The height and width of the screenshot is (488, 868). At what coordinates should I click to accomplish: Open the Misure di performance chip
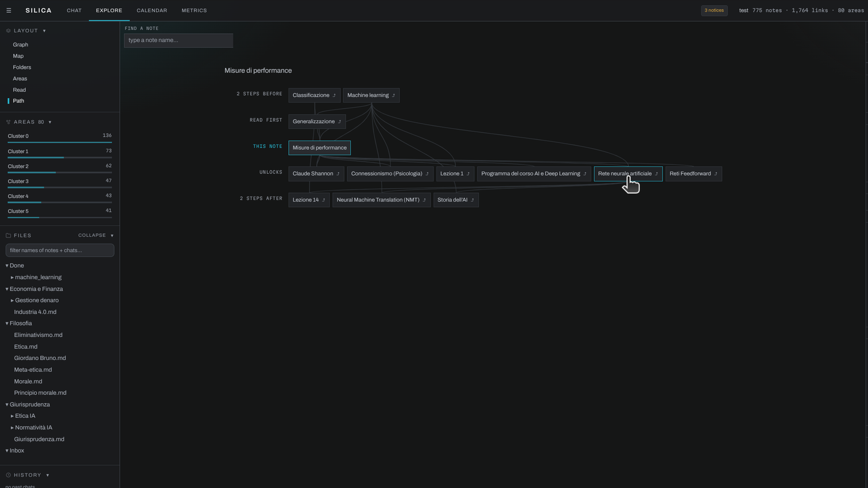click(319, 148)
